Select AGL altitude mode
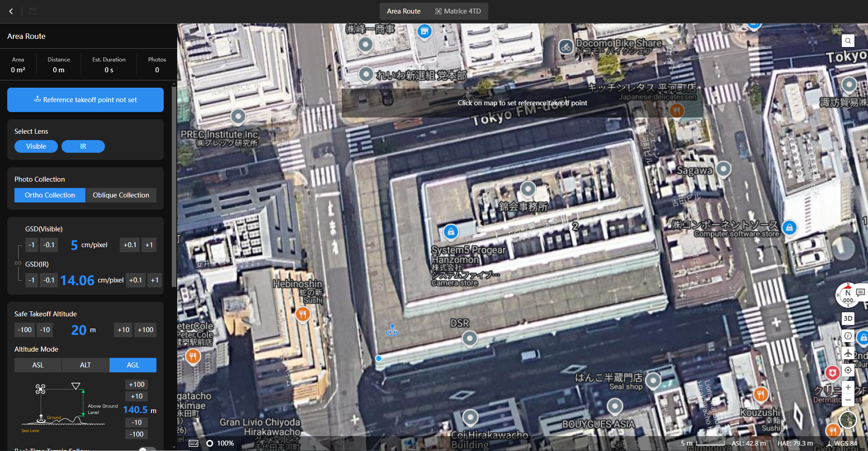868x451 pixels. pos(133,365)
